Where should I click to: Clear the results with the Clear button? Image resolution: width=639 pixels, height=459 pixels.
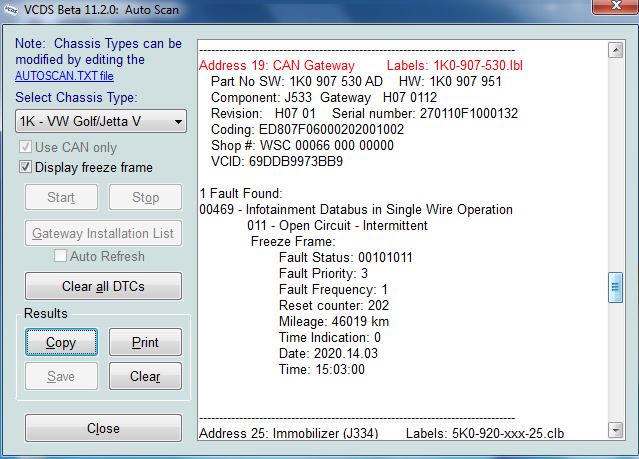point(145,376)
